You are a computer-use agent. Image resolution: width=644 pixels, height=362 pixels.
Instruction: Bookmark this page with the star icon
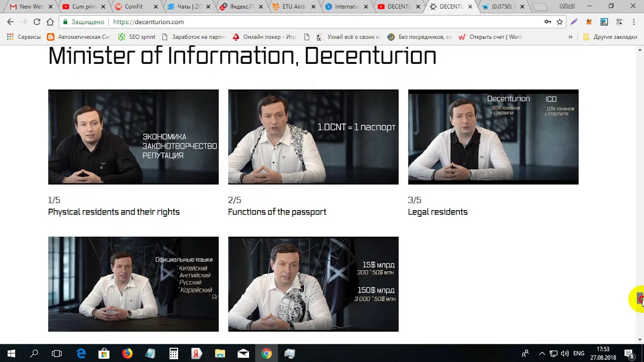coord(559,22)
